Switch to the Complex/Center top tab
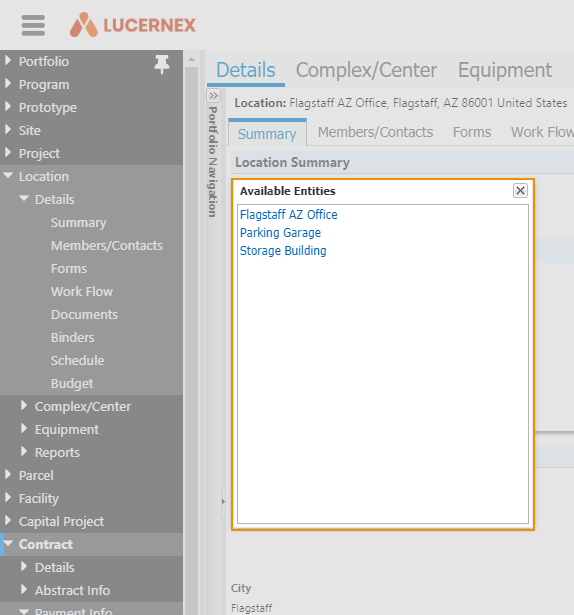The height and width of the screenshot is (615, 574). (x=366, y=70)
